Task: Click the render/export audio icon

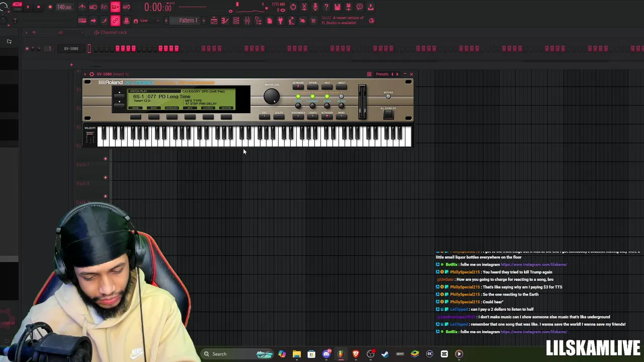Action: [x=348, y=7]
